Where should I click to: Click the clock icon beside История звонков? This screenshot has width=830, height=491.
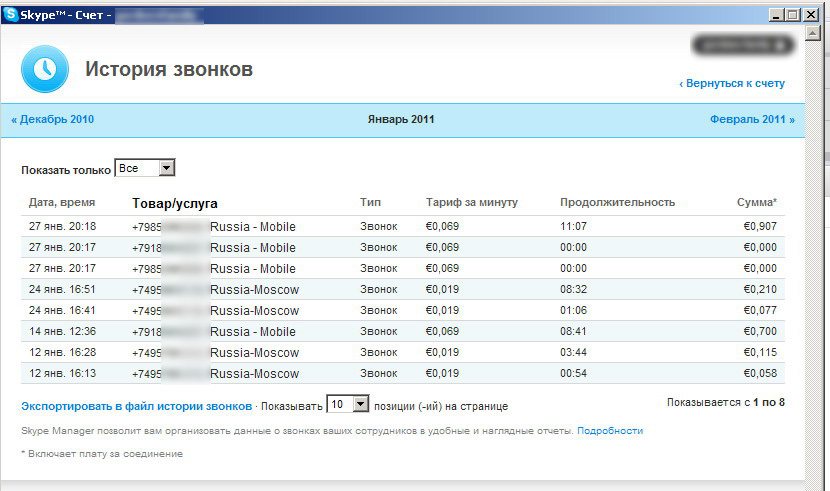click(45, 69)
